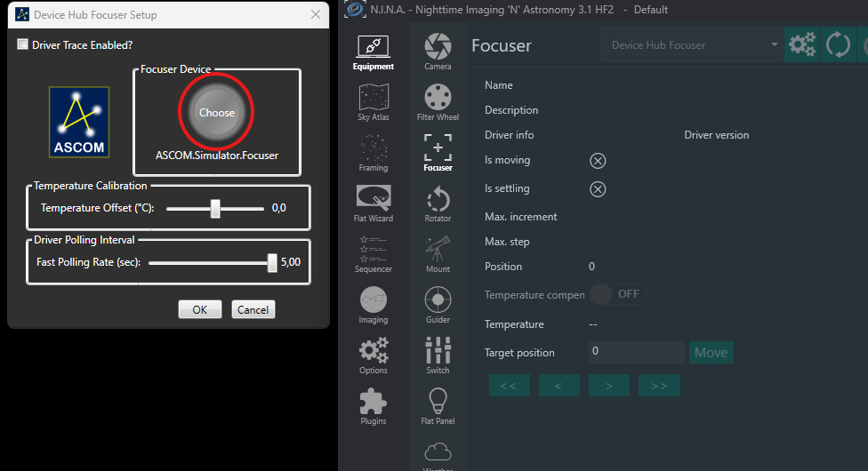This screenshot has width=868, height=471.
Task: Click the < small step inward button
Action: coord(559,386)
